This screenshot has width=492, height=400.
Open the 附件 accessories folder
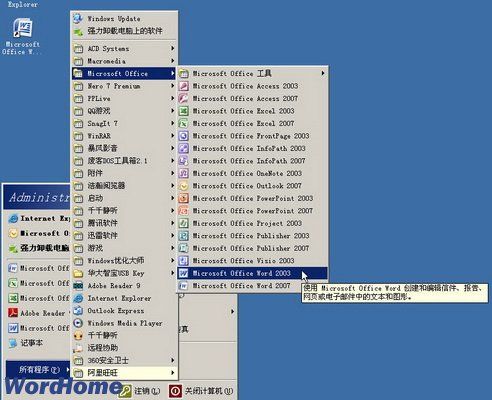tap(124, 173)
